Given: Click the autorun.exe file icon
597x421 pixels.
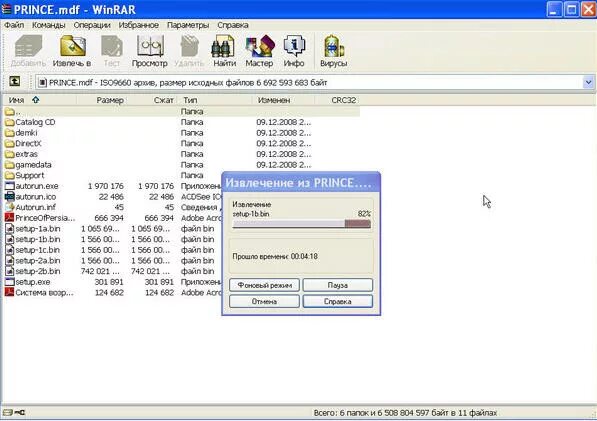Looking at the screenshot, I should 10,186.
